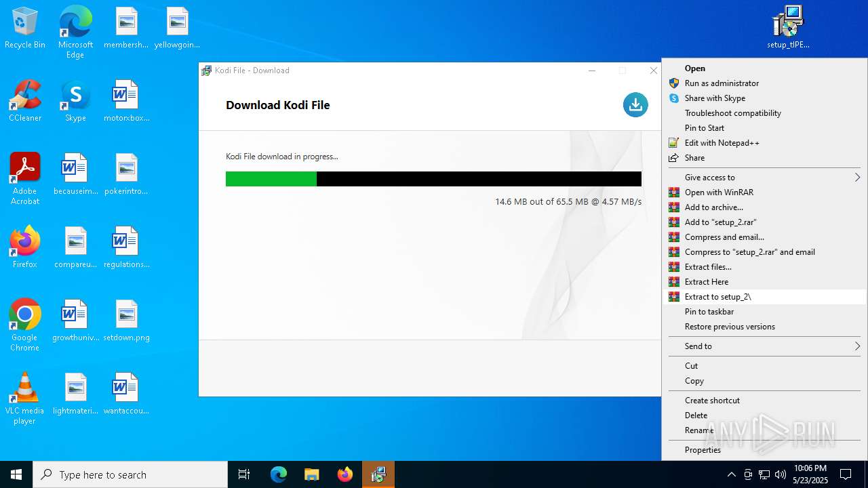The image size is (868, 488).
Task: Select the compareu... image file
Action: click(x=75, y=248)
